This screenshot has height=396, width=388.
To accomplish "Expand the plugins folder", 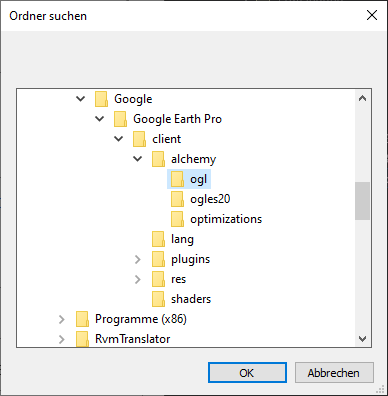I will (137, 259).
